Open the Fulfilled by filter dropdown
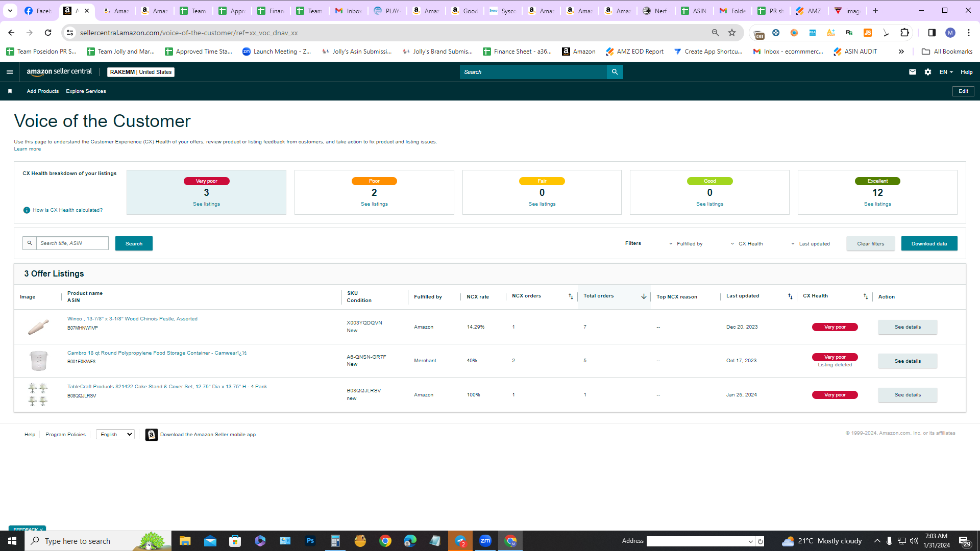The image size is (980, 551). coord(686,244)
